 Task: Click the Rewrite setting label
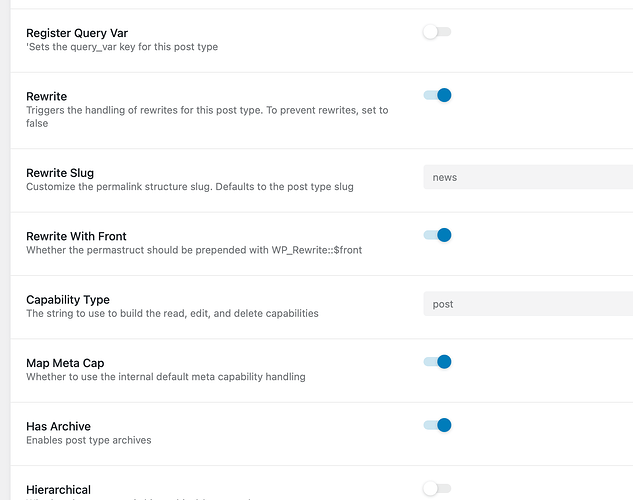(x=46, y=96)
